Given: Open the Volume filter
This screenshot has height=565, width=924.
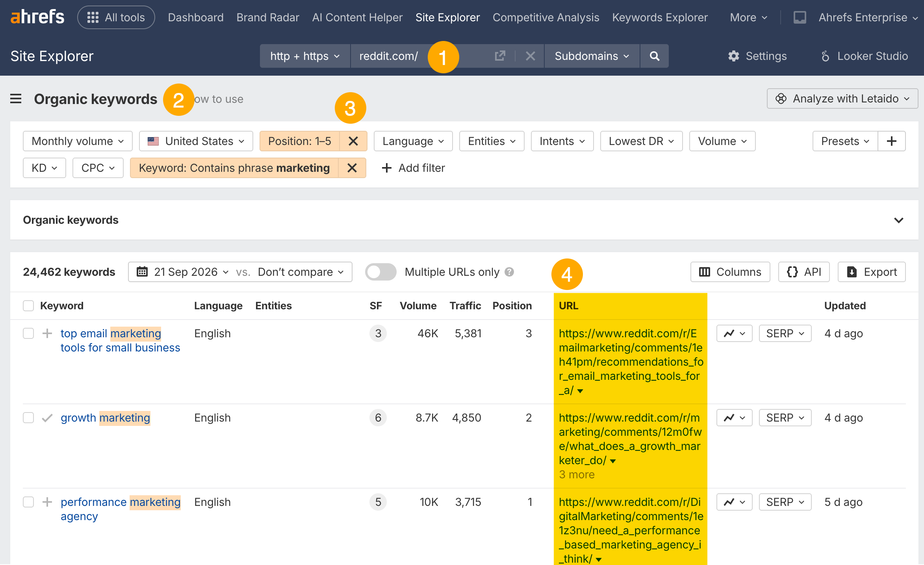Looking at the screenshot, I should pos(722,141).
